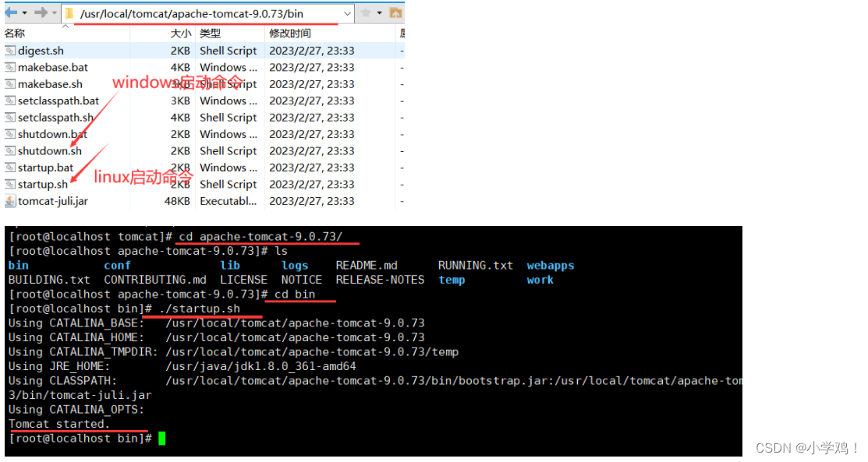The width and height of the screenshot is (868, 462).
Task: Select the makebase.sh file name
Action: click(x=50, y=83)
